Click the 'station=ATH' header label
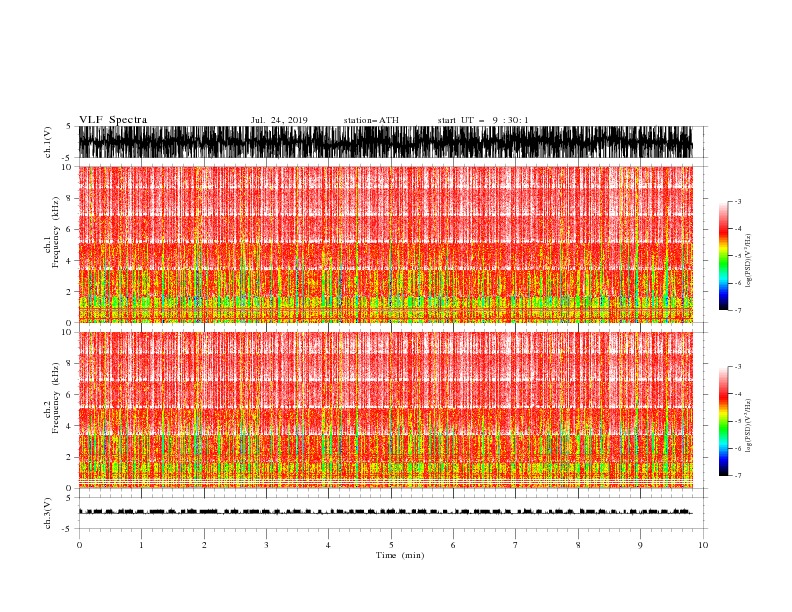Image resolution: width=792 pixels, height=612 pixels. coord(371,120)
